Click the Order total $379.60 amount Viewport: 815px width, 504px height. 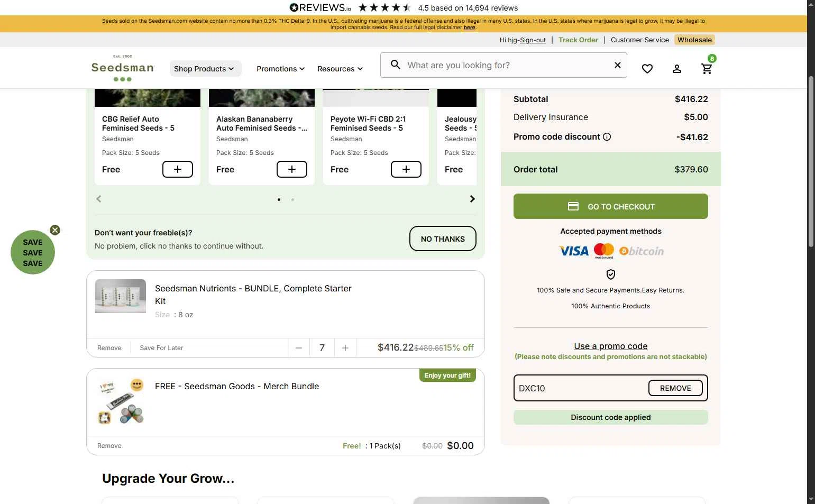[691, 170]
